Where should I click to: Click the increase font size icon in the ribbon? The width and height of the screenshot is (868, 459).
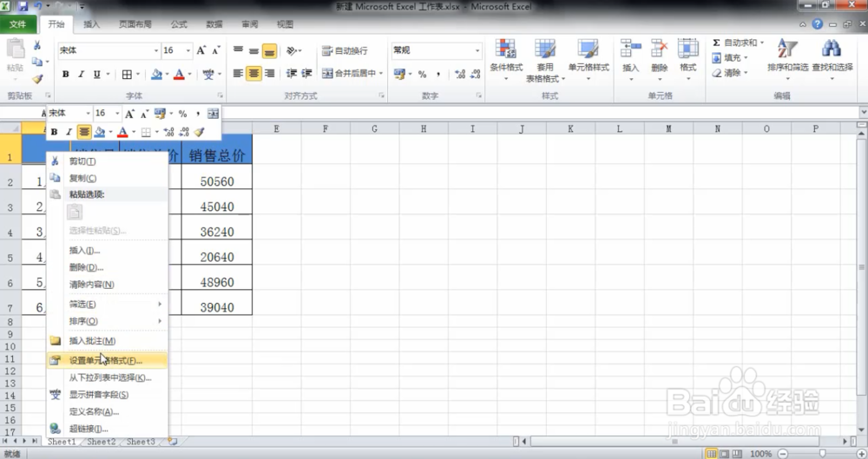[x=201, y=50]
